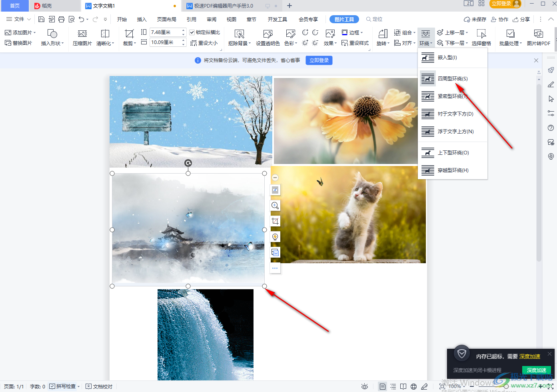The width and height of the screenshot is (557, 392).
Task: Switch to outline view icon in status bar
Action: pyautogui.click(x=393, y=386)
